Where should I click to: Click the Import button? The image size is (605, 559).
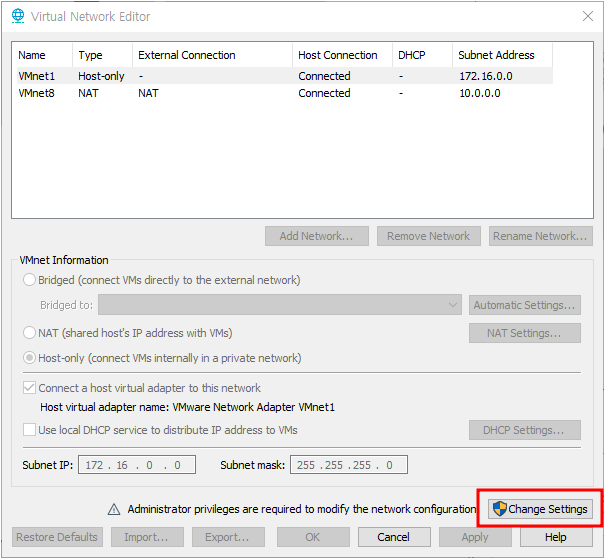pos(147,537)
